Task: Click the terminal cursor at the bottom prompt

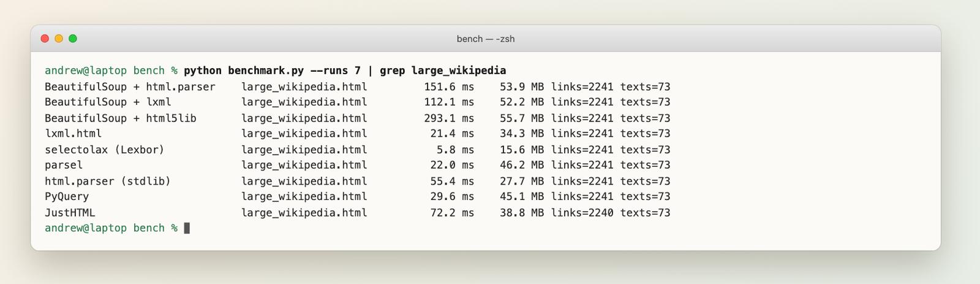Action: [x=187, y=228]
